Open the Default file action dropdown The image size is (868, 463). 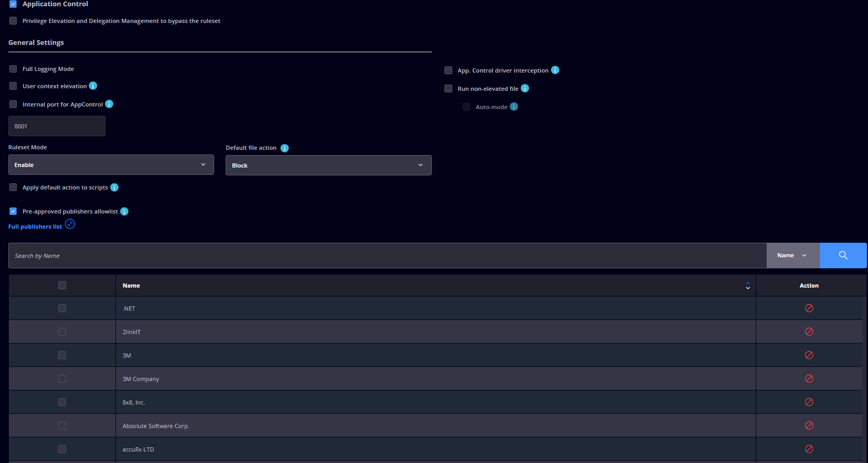[329, 165]
